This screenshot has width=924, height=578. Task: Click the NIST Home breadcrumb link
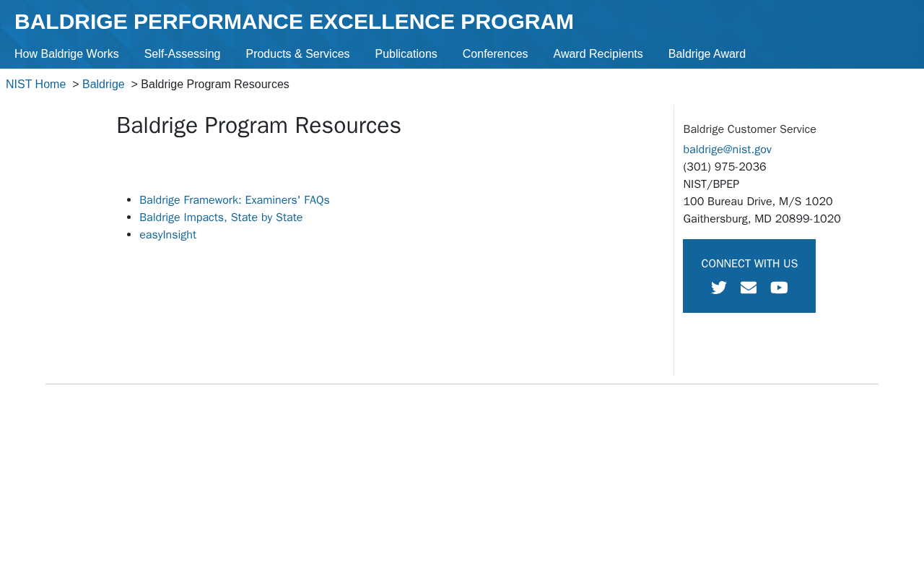[36, 85]
